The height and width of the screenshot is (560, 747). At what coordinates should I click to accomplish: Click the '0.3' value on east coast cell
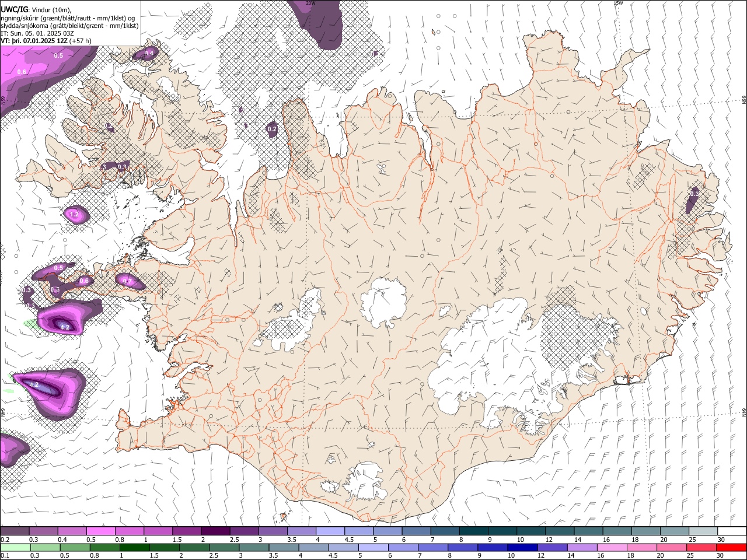tap(694, 193)
